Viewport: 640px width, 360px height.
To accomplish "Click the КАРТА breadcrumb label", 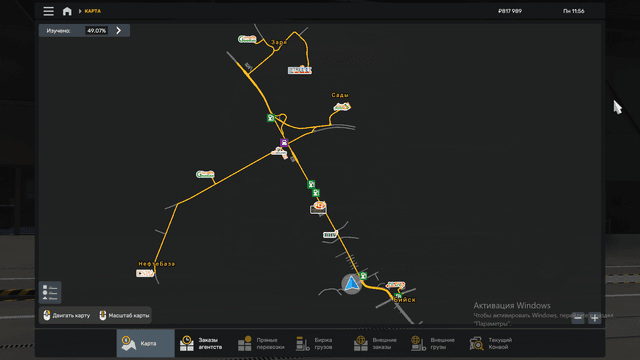I will tap(93, 11).
